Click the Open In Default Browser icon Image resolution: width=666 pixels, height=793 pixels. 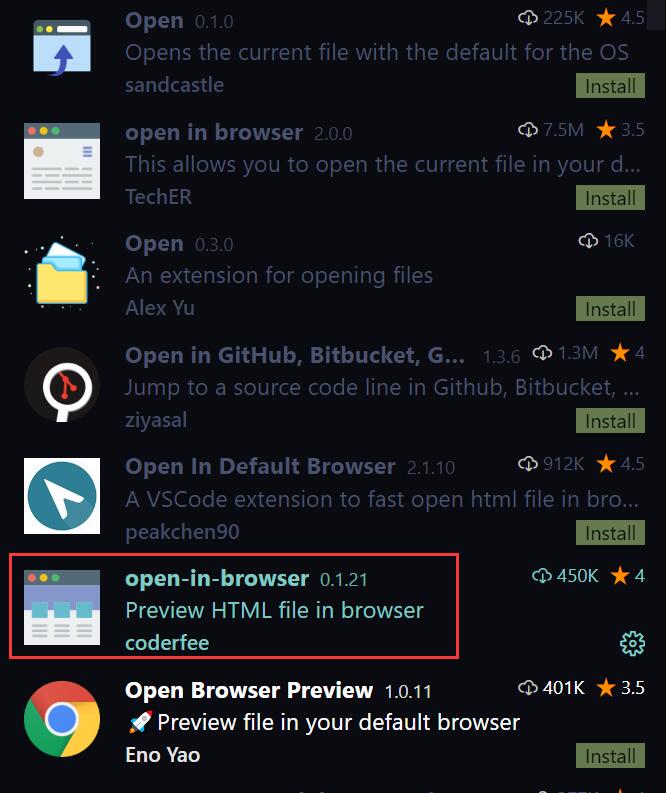click(x=62, y=496)
